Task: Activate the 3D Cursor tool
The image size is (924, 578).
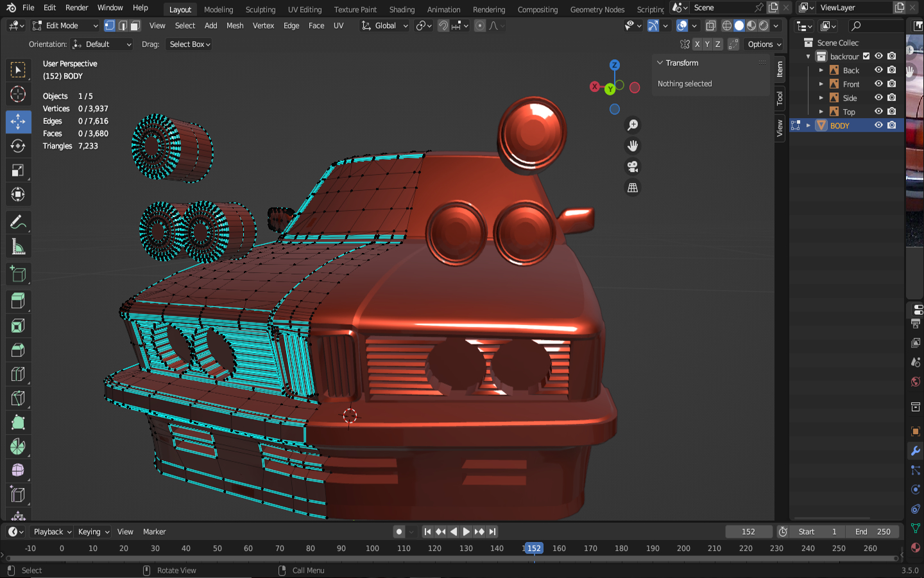Action: click(18, 94)
